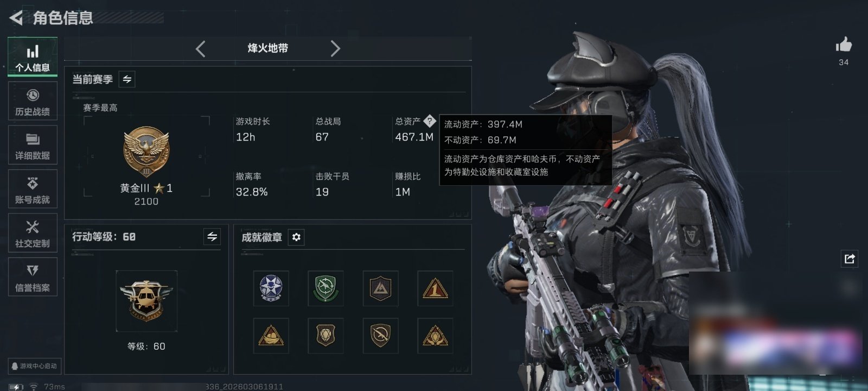The height and width of the screenshot is (391, 868).
Task: Open 社交定制 sidebar tab
Action: 33,233
